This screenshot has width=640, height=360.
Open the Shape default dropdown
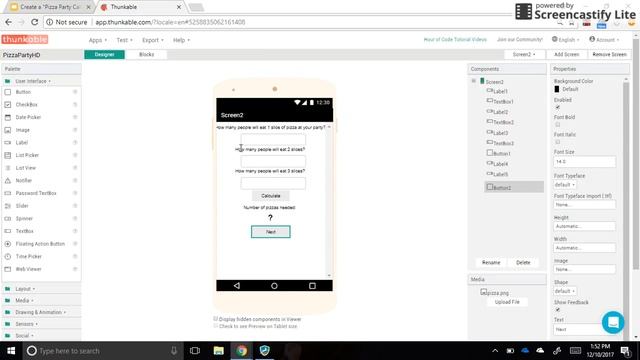(x=564, y=291)
